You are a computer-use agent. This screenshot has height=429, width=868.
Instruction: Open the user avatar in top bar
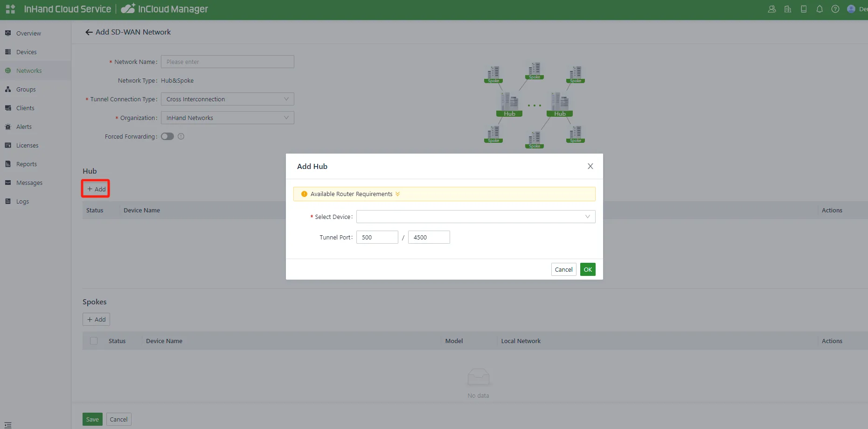pyautogui.click(x=851, y=9)
